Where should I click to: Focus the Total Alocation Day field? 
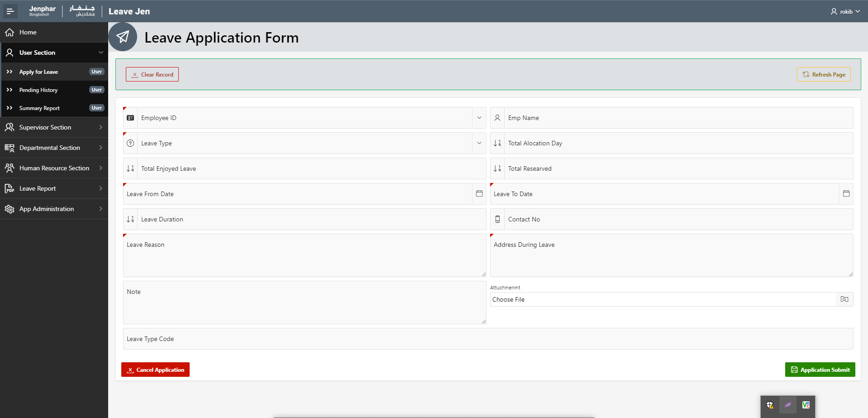coord(678,143)
